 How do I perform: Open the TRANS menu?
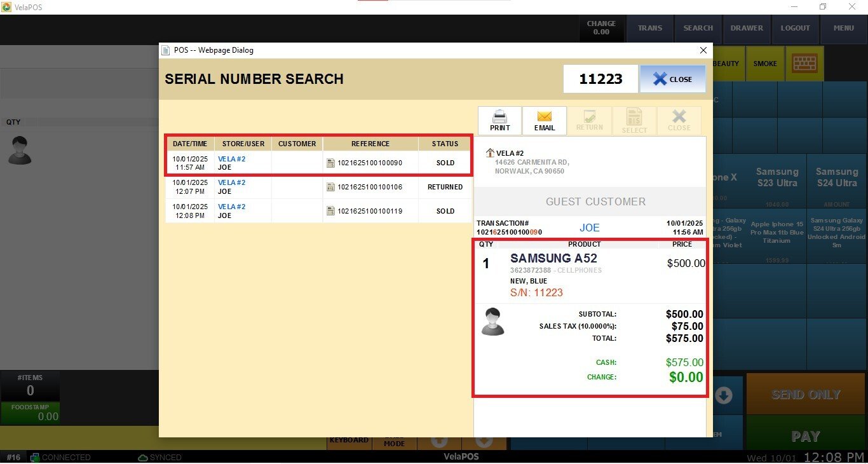[649, 29]
